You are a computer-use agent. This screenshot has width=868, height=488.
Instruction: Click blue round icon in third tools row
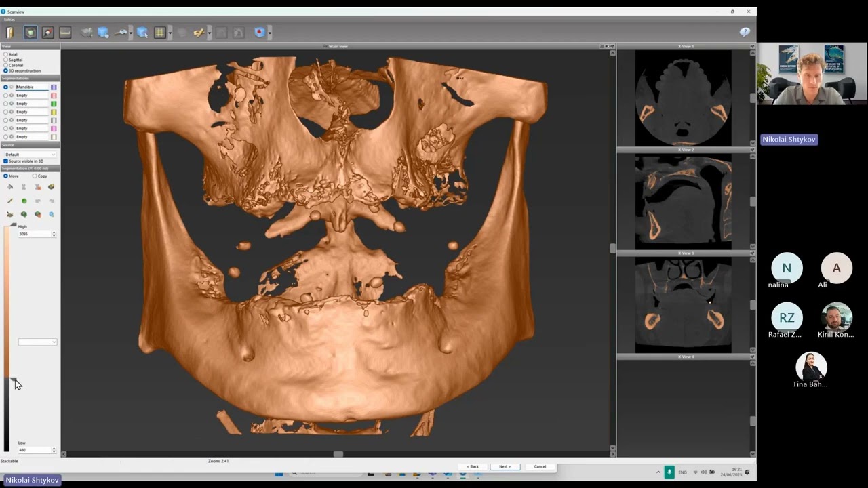coord(52,214)
